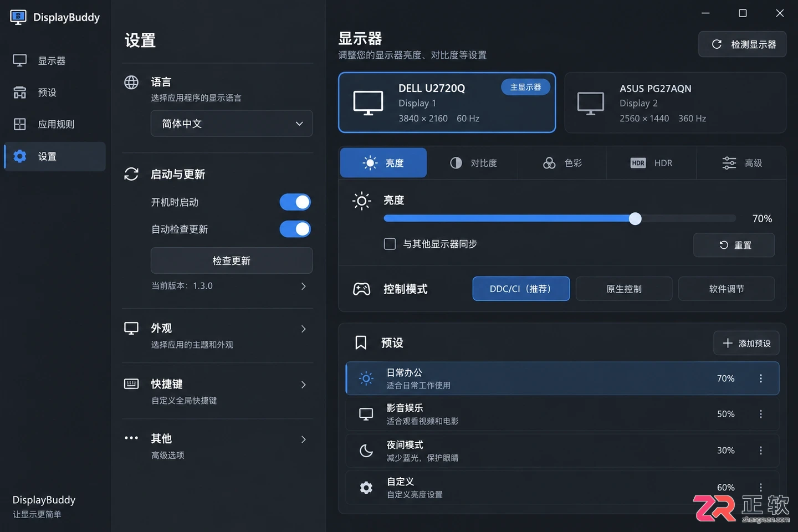This screenshot has height=532, width=798.
Task: Switch to the 高级 tab
Action: (x=741, y=163)
